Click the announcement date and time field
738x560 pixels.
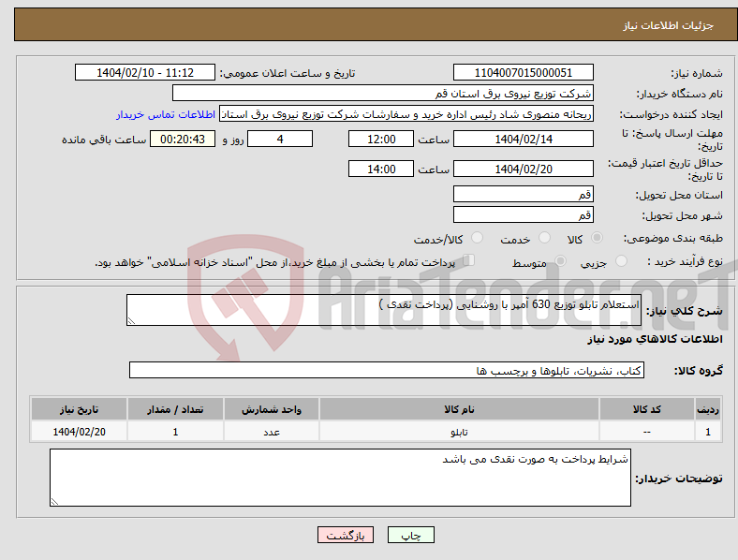[145, 72]
